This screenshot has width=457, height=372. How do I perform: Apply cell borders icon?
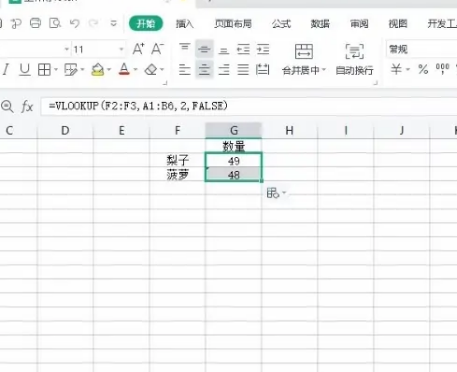coord(44,70)
